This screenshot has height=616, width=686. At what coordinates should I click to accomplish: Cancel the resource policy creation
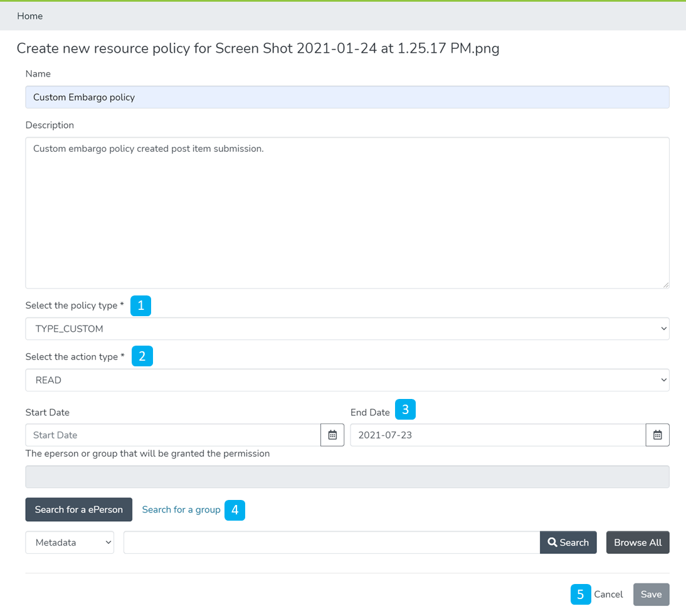point(608,595)
